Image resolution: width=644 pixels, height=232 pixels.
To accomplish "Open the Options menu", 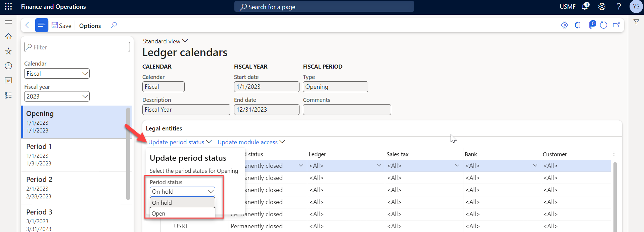I will tap(90, 26).
